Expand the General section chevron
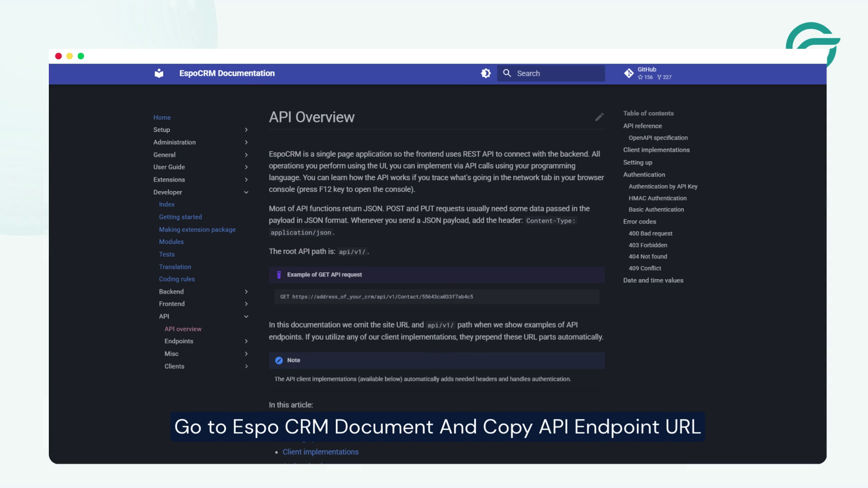This screenshot has width=868, height=488. (x=246, y=155)
